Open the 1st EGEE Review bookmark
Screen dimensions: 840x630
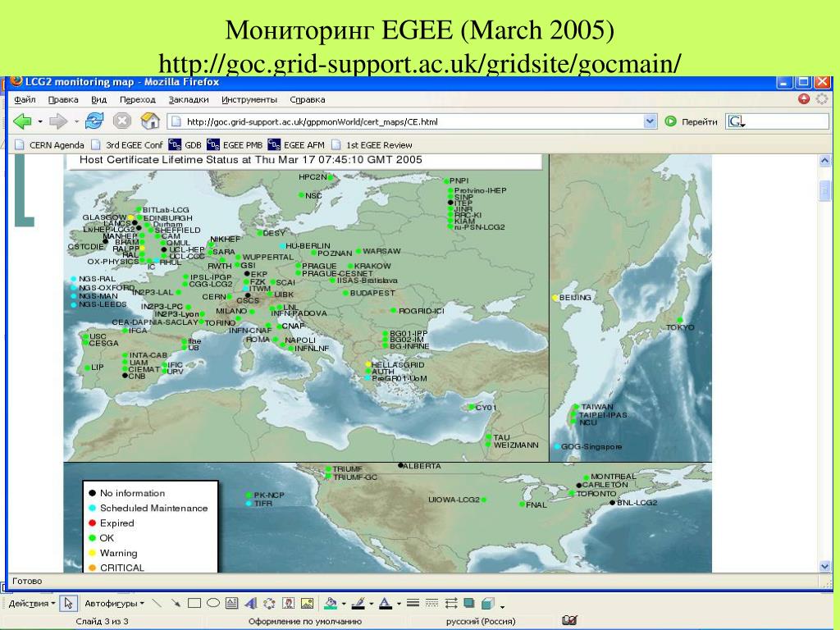pyautogui.click(x=372, y=144)
